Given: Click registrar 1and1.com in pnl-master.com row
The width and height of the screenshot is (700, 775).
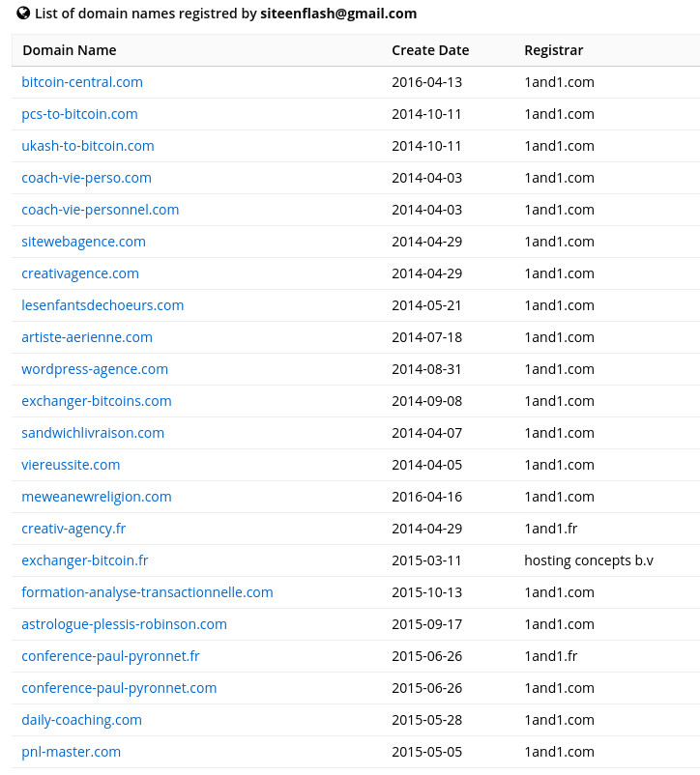Looking at the screenshot, I should click(x=559, y=752).
